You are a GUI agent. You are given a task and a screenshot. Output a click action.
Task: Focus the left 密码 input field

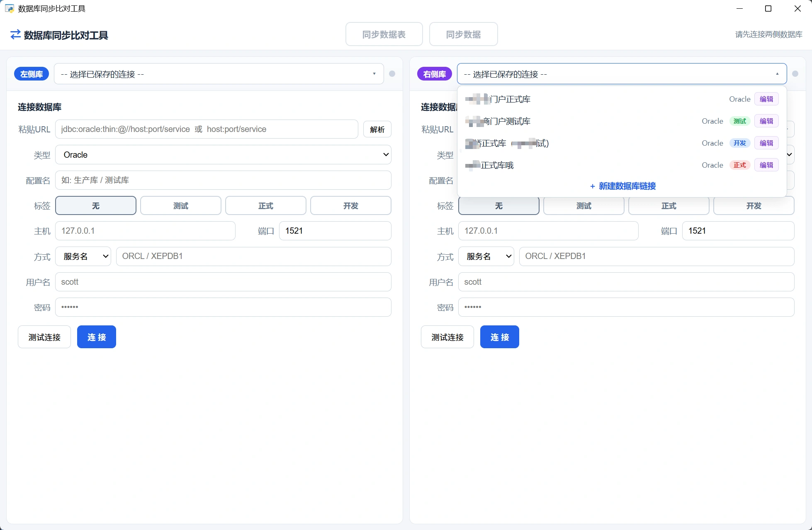coord(223,307)
